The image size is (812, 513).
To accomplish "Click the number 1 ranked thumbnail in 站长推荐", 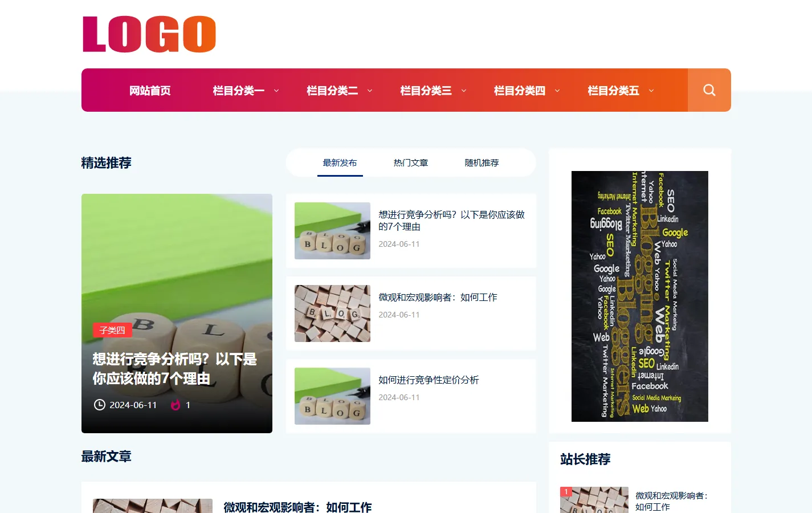I will (x=594, y=500).
